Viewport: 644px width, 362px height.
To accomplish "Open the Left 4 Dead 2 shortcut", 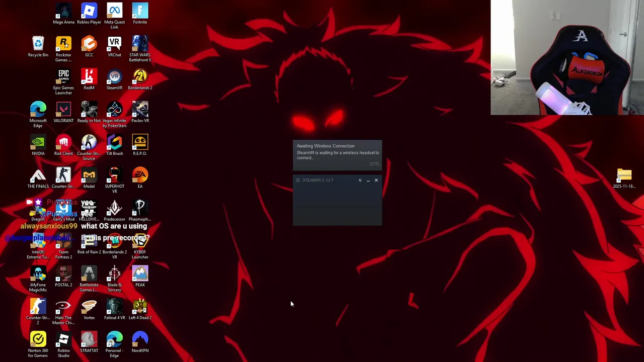I will 140,309.
